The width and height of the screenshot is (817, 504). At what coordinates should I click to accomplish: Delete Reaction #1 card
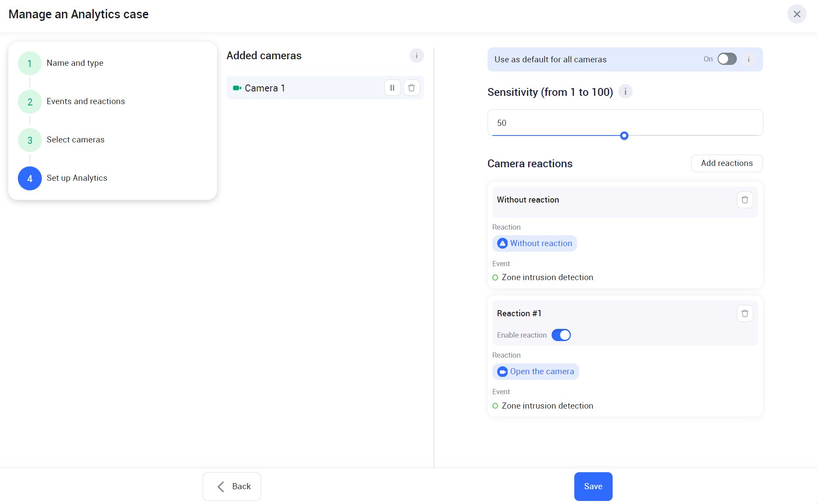coord(745,314)
